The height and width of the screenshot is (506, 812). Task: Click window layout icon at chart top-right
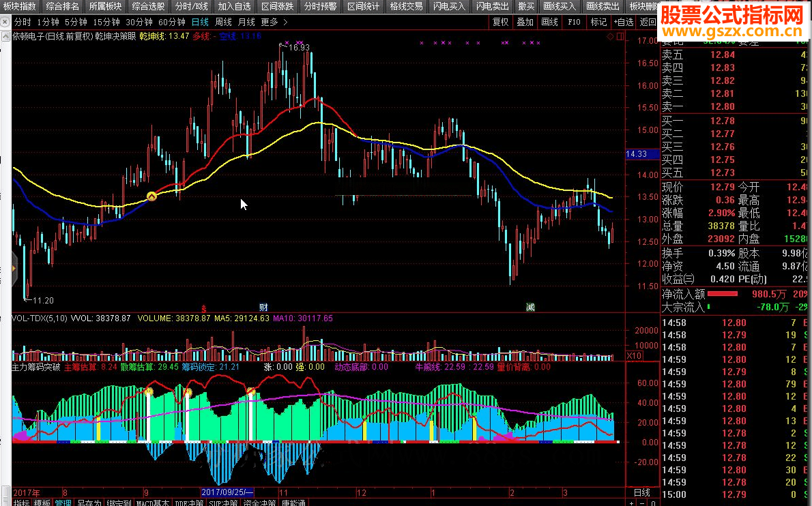click(x=620, y=37)
